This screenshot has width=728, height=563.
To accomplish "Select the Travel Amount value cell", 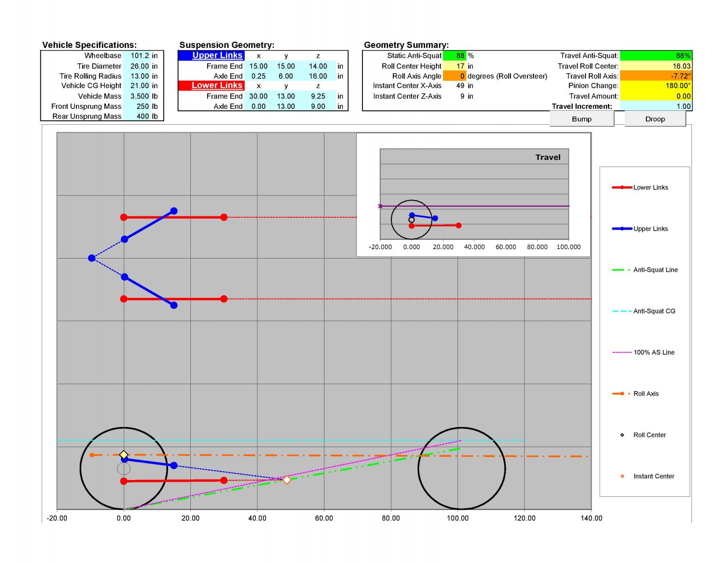I will [656, 96].
